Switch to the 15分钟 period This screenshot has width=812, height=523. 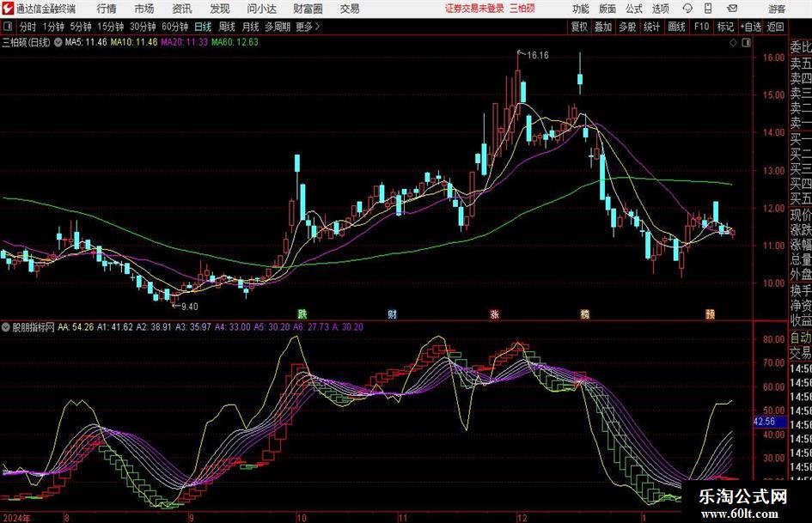[x=111, y=27]
